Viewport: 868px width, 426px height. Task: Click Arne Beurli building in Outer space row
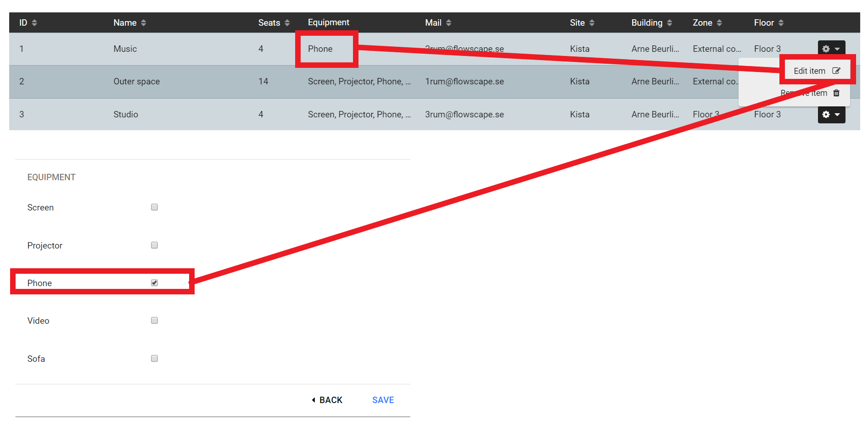coord(655,82)
